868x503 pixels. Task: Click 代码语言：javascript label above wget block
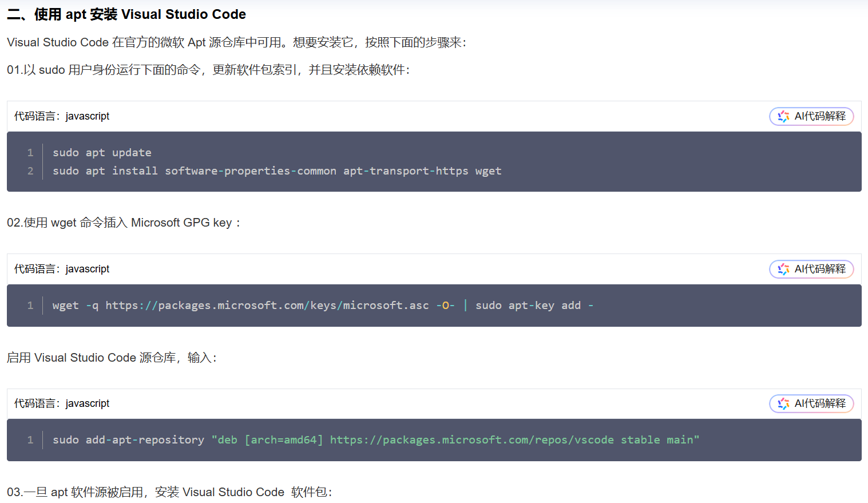[x=62, y=269]
